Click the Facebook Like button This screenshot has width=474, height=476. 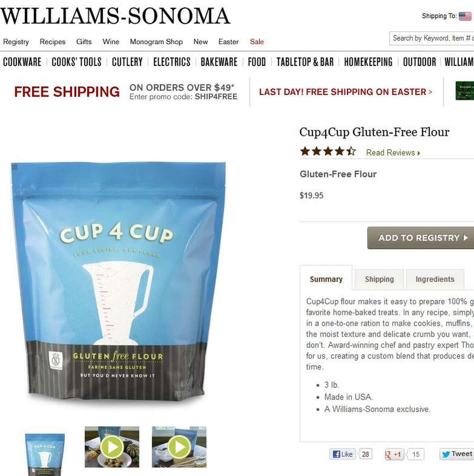342,454
